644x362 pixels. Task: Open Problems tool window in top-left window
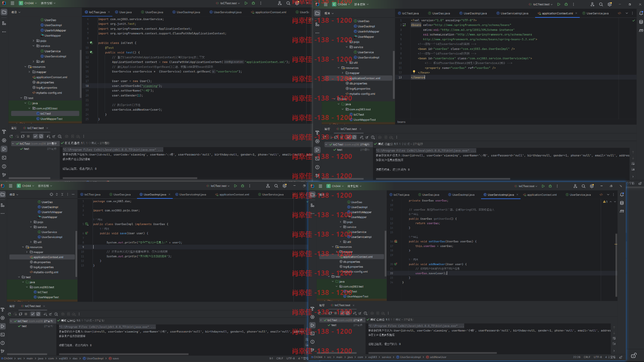pos(4,166)
